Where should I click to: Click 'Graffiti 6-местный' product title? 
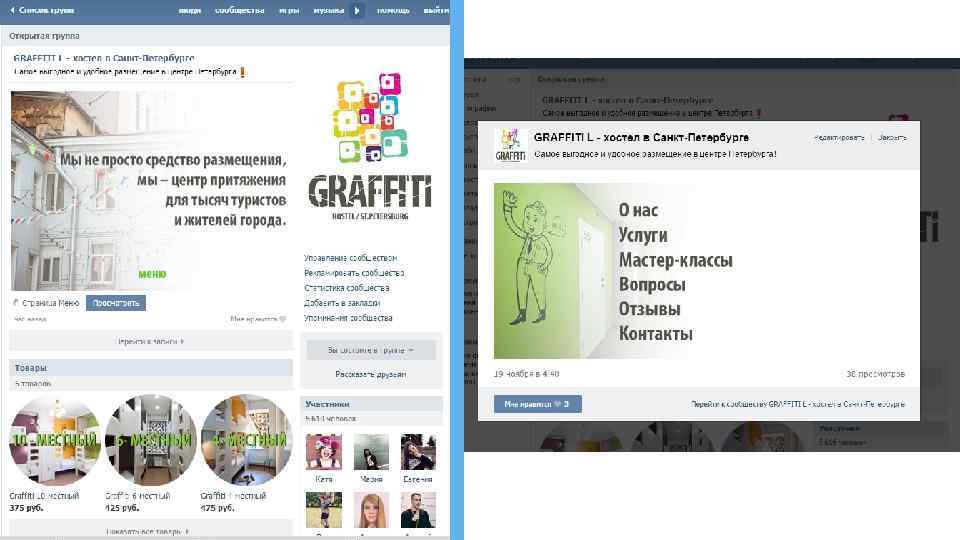(x=138, y=496)
